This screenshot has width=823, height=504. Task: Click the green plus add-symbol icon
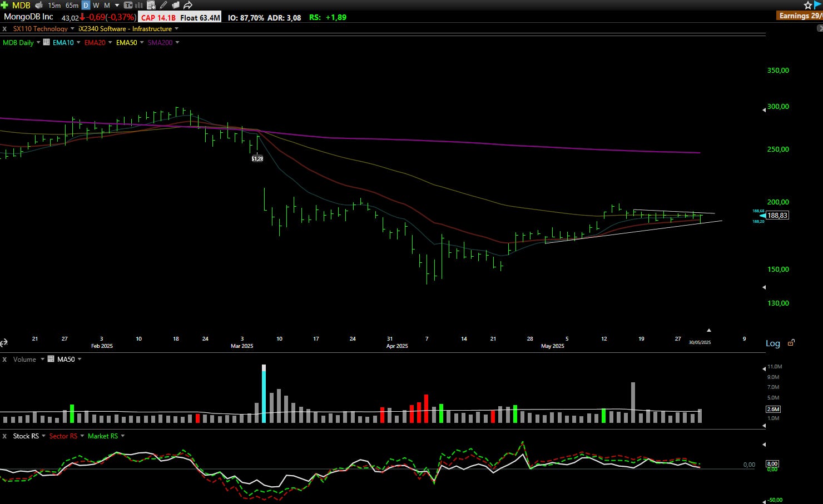4,5
